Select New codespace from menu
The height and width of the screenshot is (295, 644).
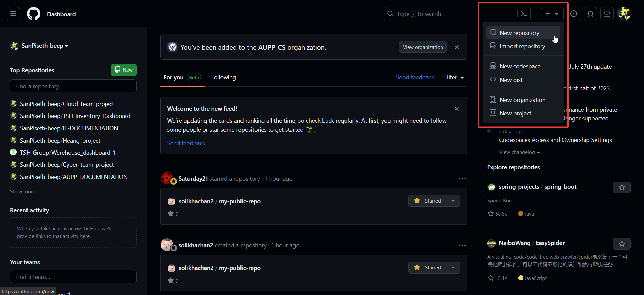[x=523, y=66]
